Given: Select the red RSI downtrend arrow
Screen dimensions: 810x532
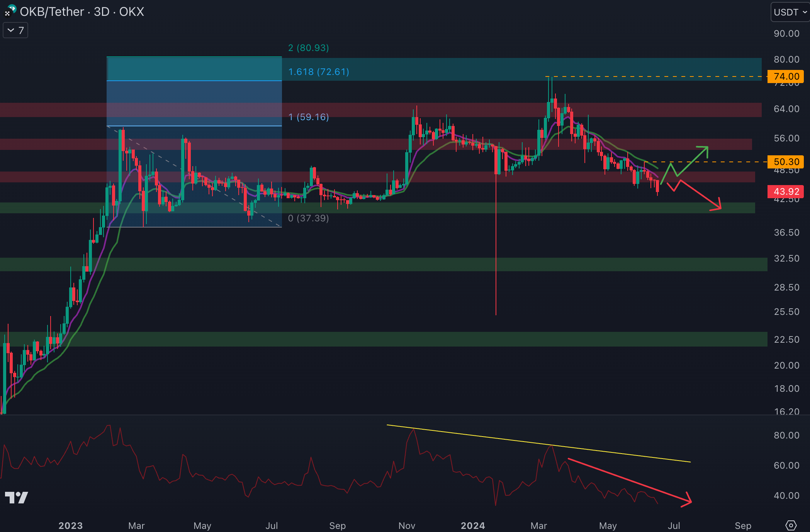Looking at the screenshot, I should pyautogui.click(x=630, y=480).
